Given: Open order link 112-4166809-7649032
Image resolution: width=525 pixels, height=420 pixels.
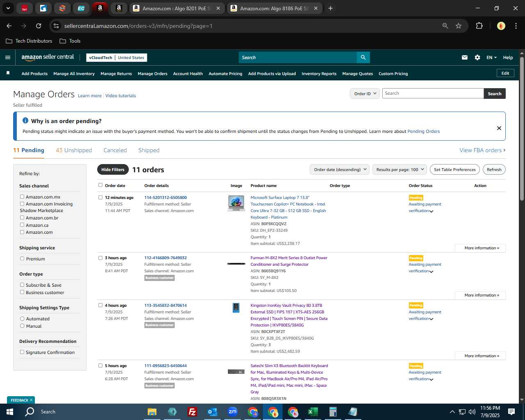Looking at the screenshot, I should point(165,258).
